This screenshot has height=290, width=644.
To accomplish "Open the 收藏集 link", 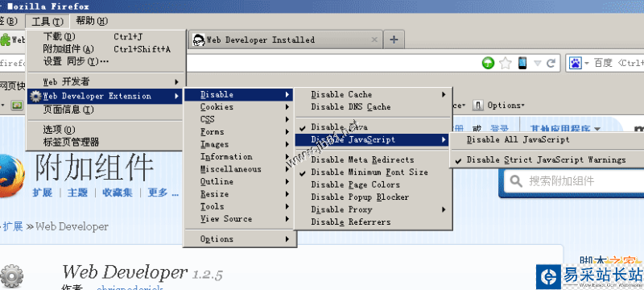I will [118, 193].
